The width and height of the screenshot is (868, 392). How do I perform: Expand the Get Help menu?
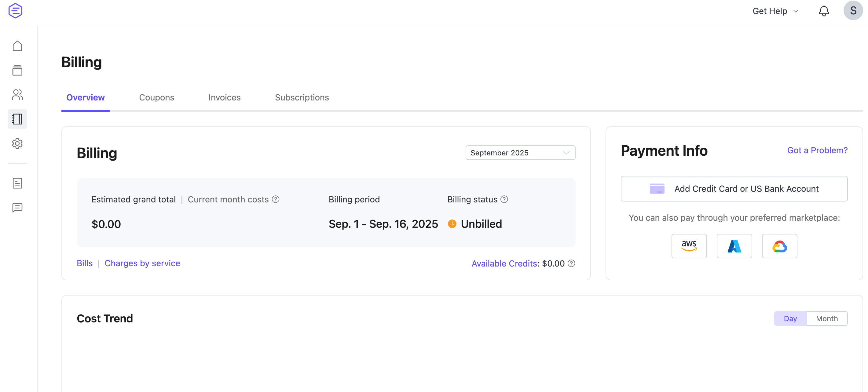[775, 11]
